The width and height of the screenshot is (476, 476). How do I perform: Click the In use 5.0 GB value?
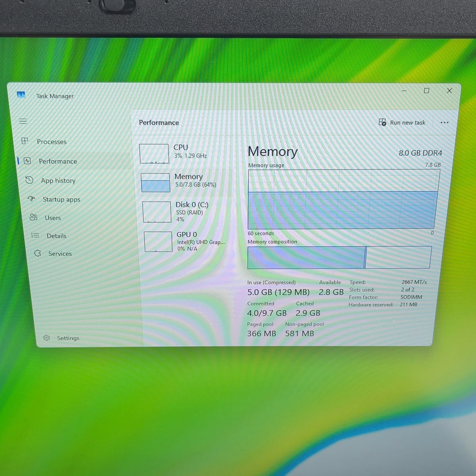[278, 292]
